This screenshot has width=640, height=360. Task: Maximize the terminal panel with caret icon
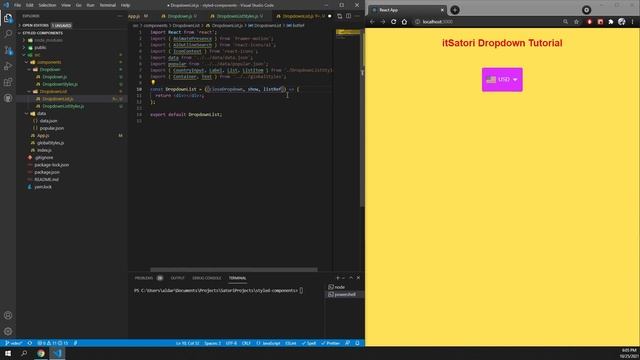coord(351,278)
